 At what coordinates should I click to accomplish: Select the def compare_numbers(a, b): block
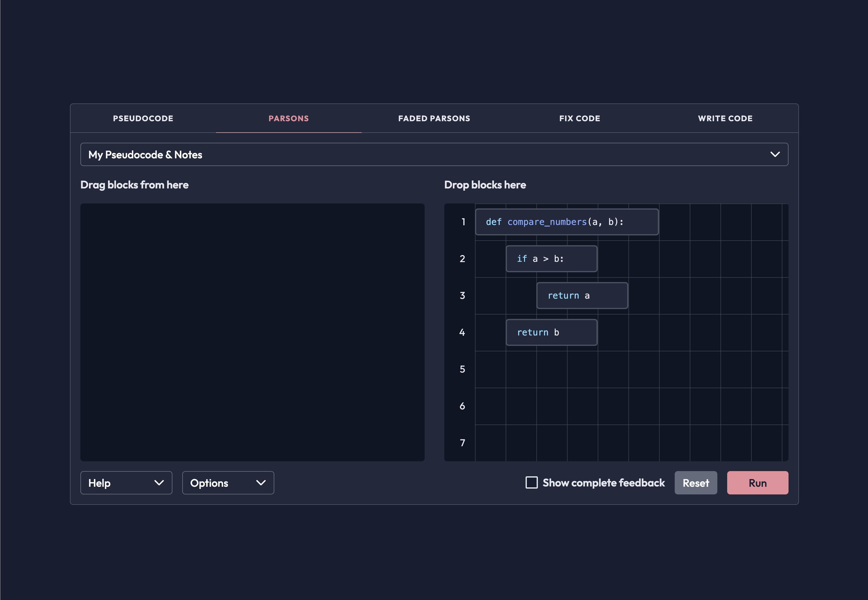(x=567, y=222)
